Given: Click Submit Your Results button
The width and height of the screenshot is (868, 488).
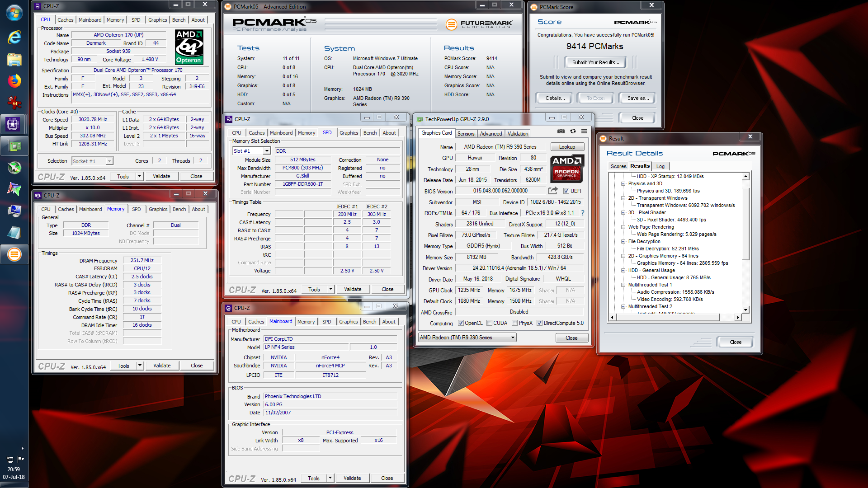Looking at the screenshot, I should click(595, 62).
